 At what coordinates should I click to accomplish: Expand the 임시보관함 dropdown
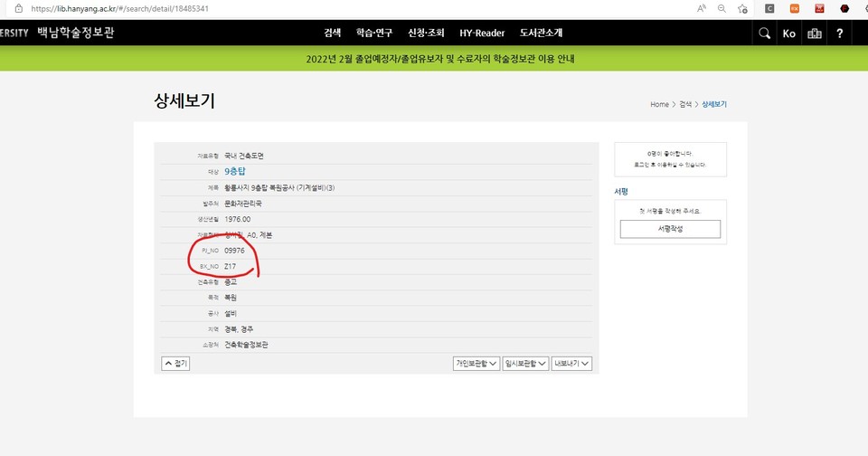point(525,364)
